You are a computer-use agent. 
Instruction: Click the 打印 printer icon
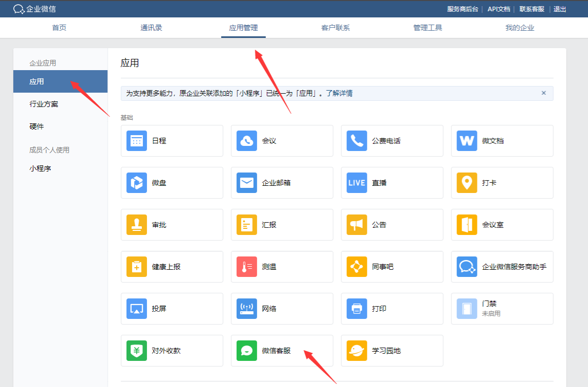point(356,309)
